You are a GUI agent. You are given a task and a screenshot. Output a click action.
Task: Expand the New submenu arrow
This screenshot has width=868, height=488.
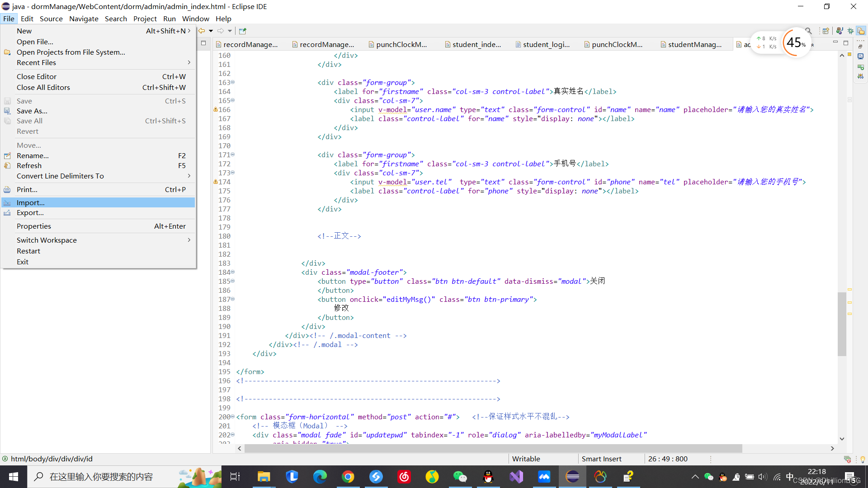(189, 31)
